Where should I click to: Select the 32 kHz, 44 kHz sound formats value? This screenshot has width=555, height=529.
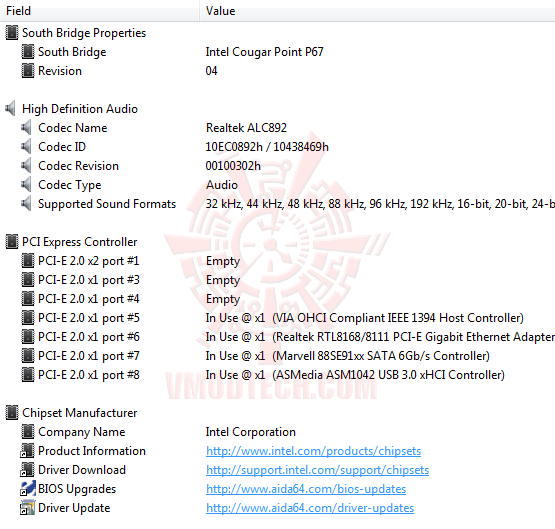(380, 204)
